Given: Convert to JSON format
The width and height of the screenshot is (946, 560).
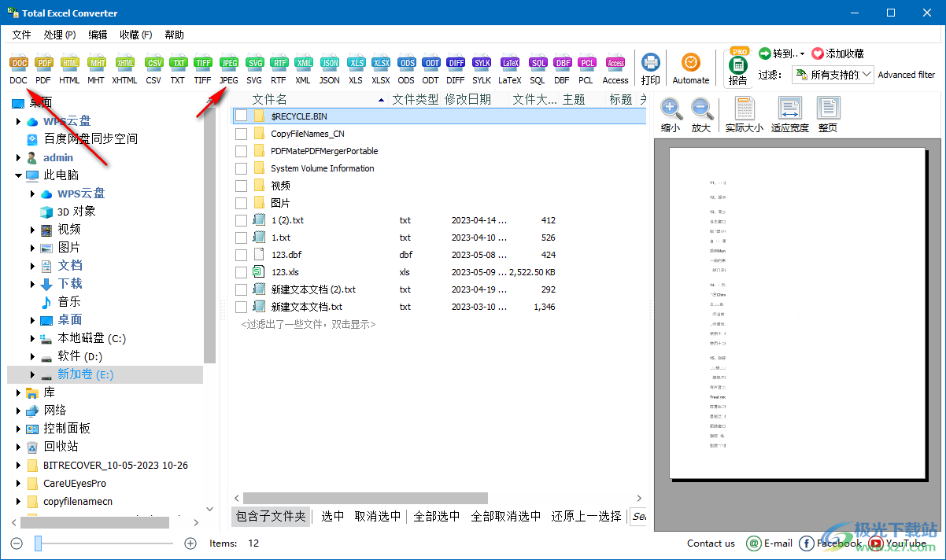Looking at the screenshot, I should pos(330,69).
